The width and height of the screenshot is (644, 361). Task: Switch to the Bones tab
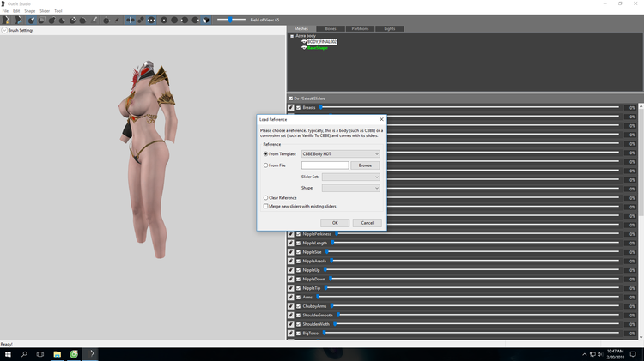click(x=331, y=28)
